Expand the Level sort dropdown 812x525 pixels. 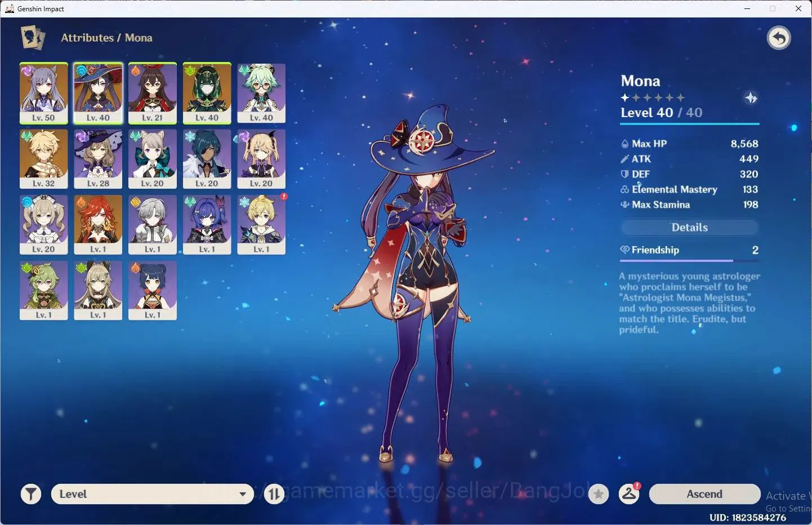tap(152, 494)
